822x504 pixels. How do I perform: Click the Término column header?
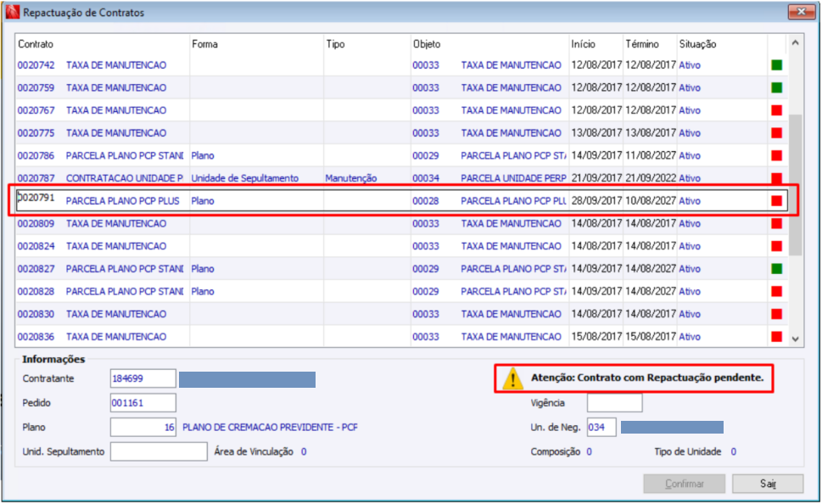641,44
